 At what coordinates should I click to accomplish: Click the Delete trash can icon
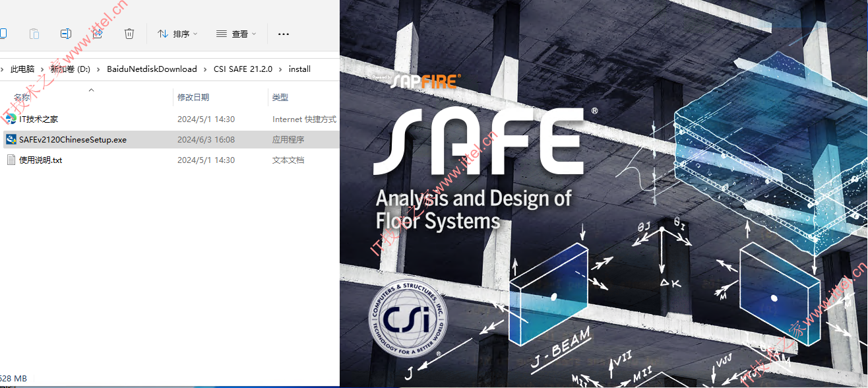tap(129, 34)
